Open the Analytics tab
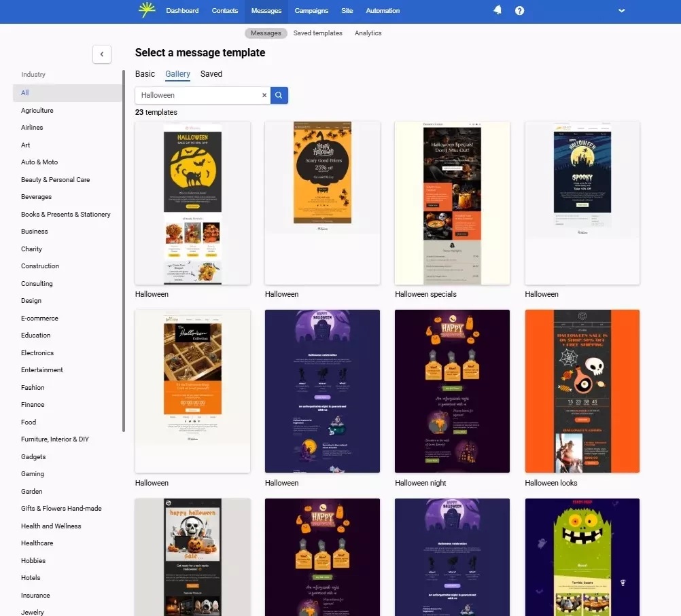The image size is (681, 616). click(368, 33)
